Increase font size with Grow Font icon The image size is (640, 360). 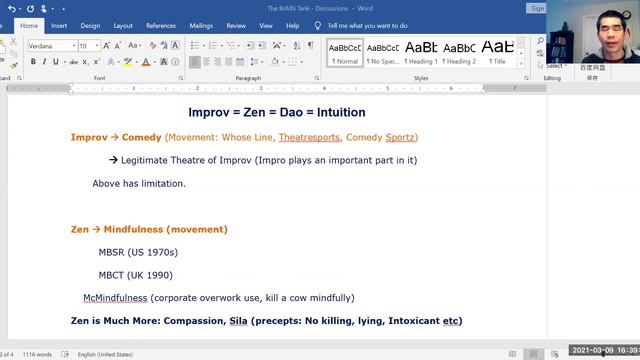pos(106,46)
